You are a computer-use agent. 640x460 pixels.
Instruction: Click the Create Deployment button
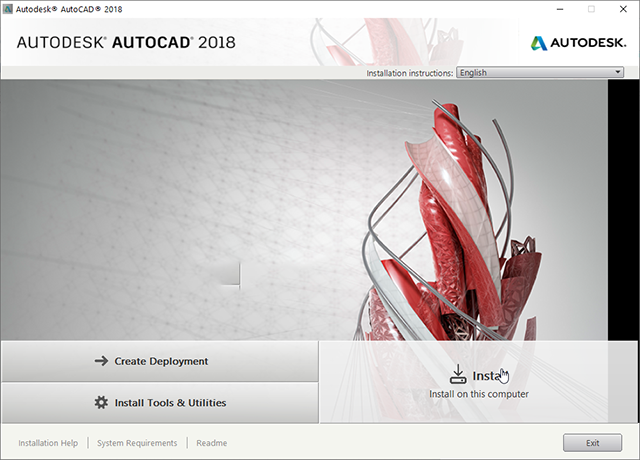[x=160, y=361]
